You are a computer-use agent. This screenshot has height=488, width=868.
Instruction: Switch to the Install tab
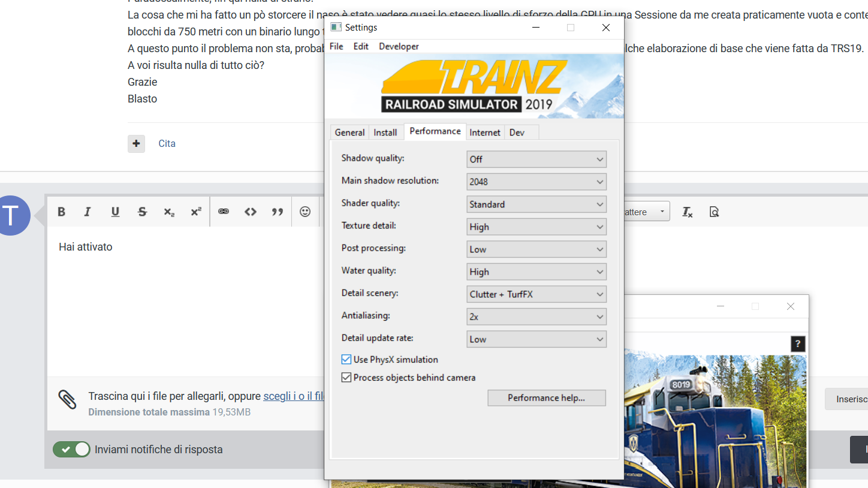pyautogui.click(x=385, y=132)
